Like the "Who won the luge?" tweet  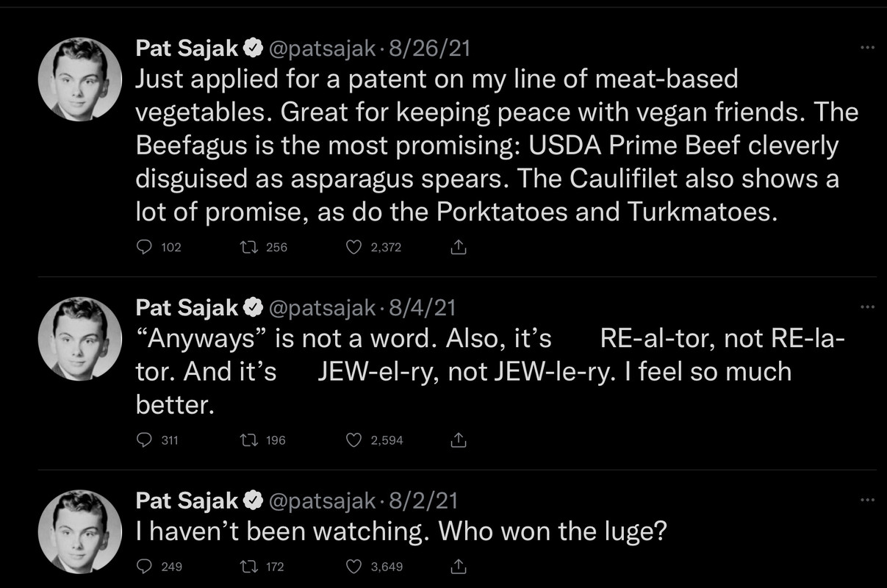354,567
